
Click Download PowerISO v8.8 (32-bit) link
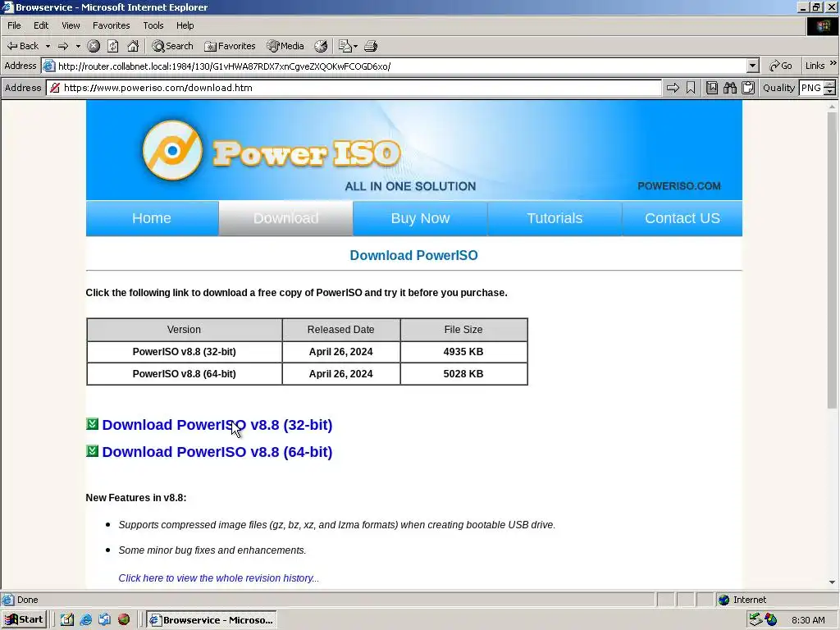pyautogui.click(x=217, y=425)
